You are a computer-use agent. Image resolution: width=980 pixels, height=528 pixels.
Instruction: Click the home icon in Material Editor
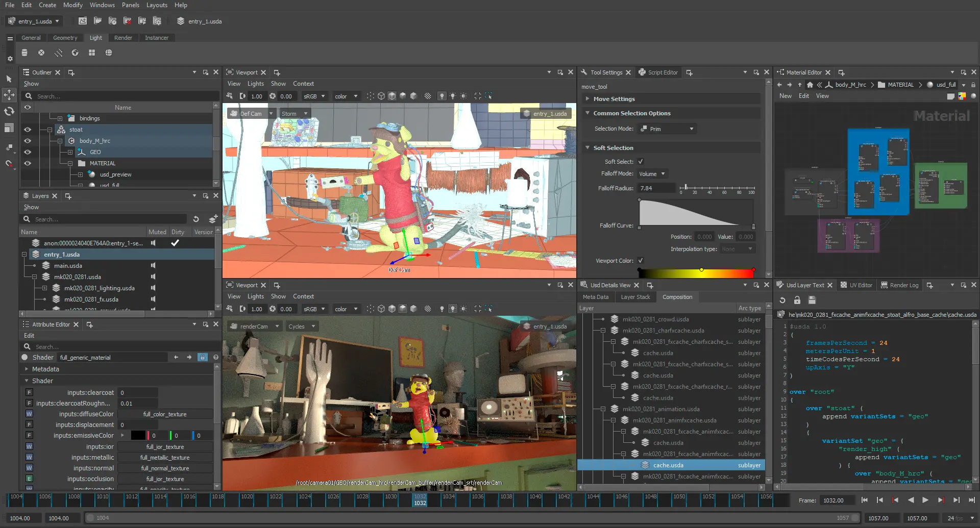coord(810,85)
